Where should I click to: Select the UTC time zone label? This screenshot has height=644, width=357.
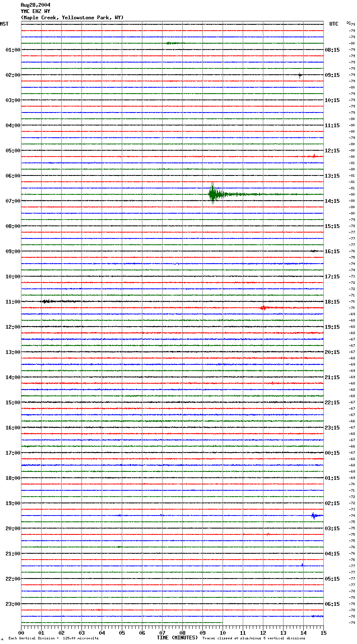(334, 24)
